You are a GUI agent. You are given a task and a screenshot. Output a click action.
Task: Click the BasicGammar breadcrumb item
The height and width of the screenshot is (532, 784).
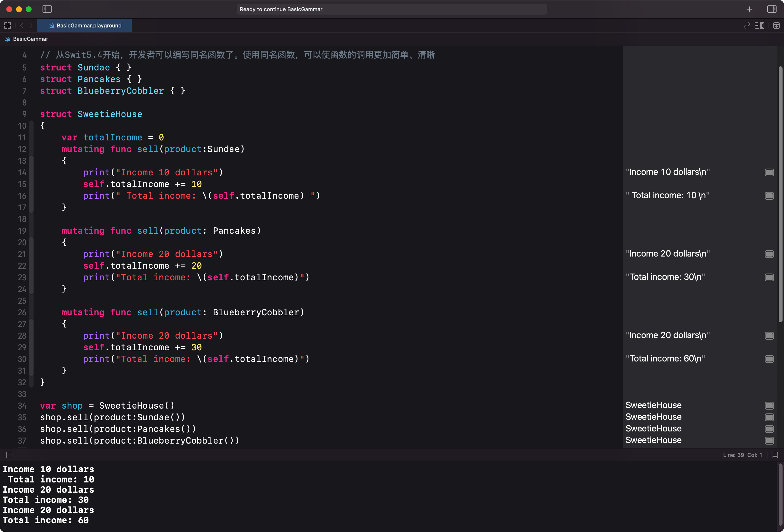pos(27,39)
